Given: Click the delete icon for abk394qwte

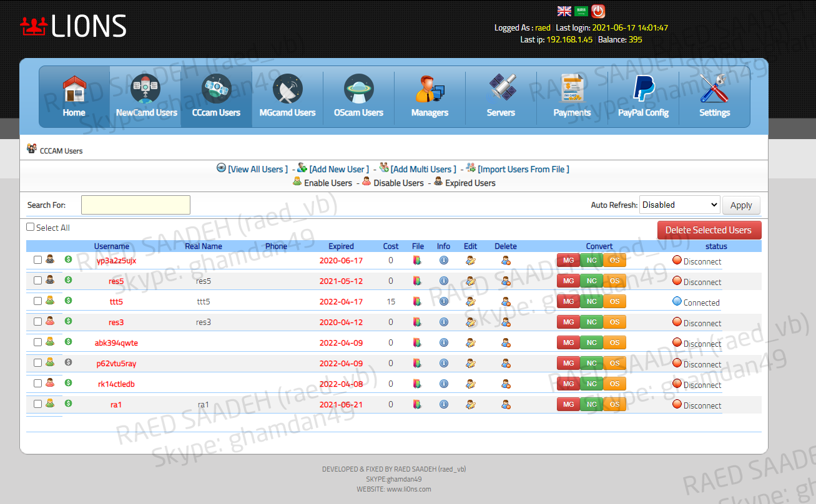Looking at the screenshot, I should 506,342.
